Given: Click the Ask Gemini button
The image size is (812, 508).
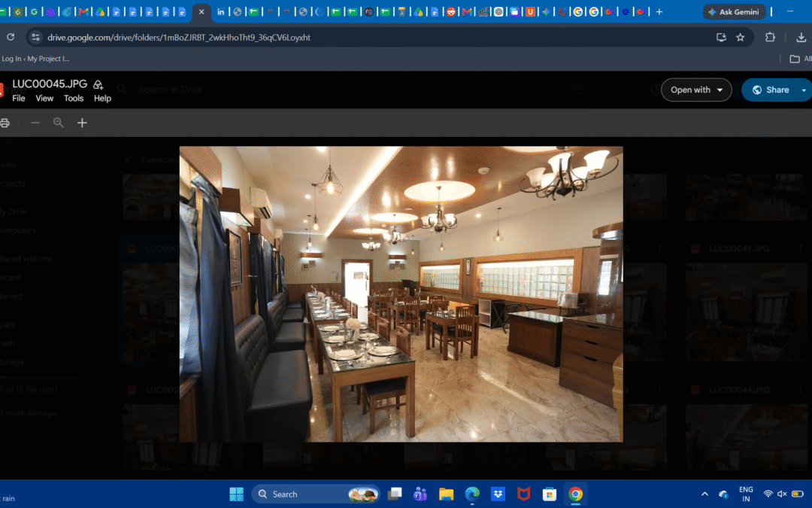Looking at the screenshot, I should [x=734, y=11].
